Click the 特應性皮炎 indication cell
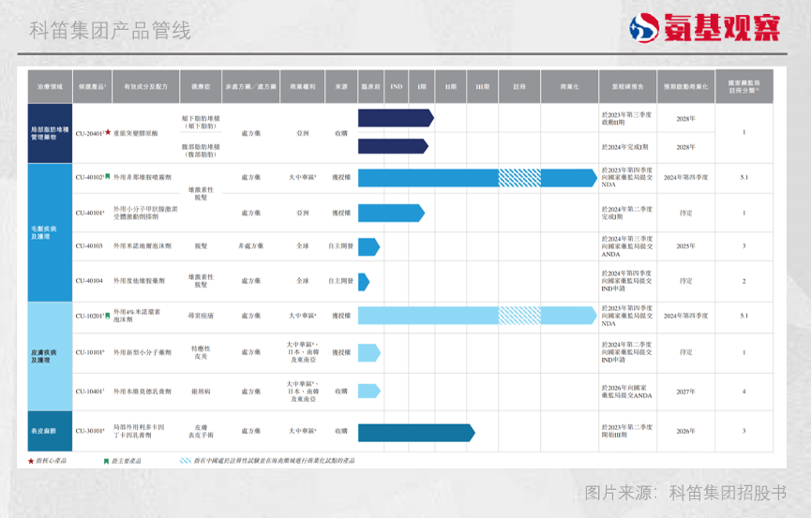Viewport: 812px width, 519px height. [x=201, y=352]
